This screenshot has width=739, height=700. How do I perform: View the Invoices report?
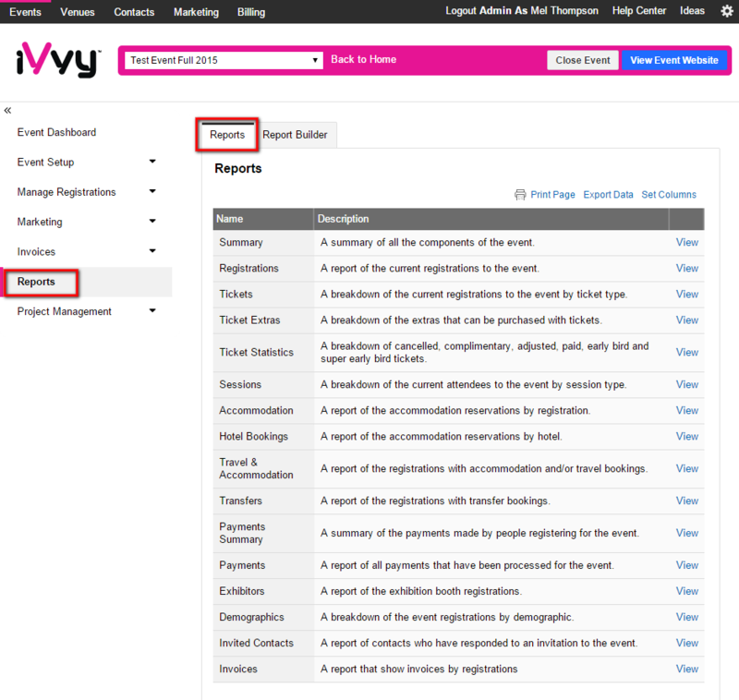click(x=686, y=669)
